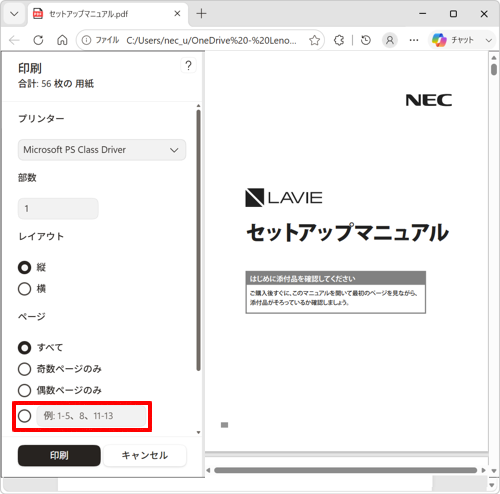
Task: Close the セットアップマニュアル.pdf tab
Action: coord(177,14)
